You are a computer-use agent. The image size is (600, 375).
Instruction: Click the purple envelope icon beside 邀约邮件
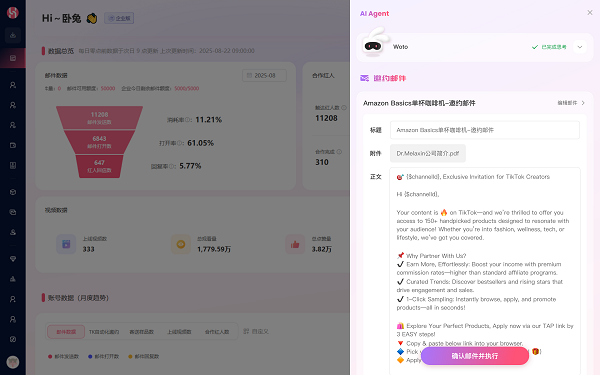click(x=364, y=78)
